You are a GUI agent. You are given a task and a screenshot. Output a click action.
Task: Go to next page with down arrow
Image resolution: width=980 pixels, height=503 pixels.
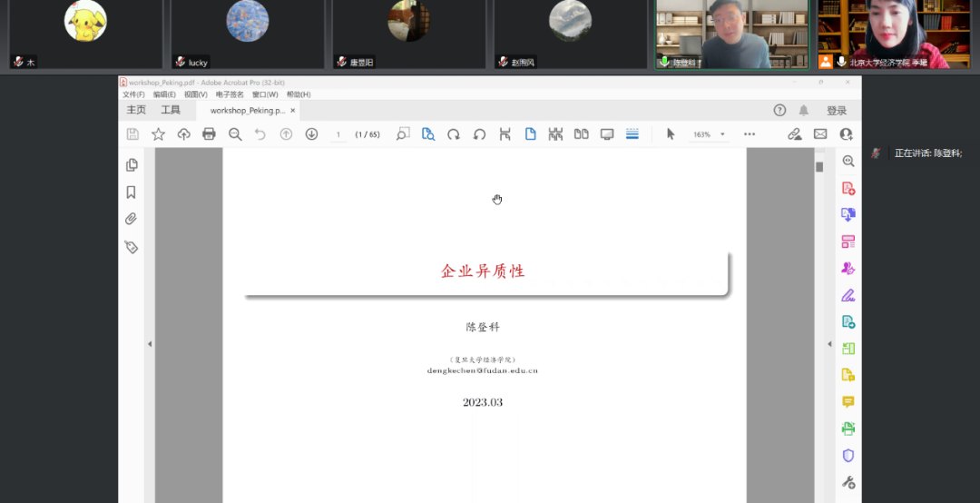point(311,134)
